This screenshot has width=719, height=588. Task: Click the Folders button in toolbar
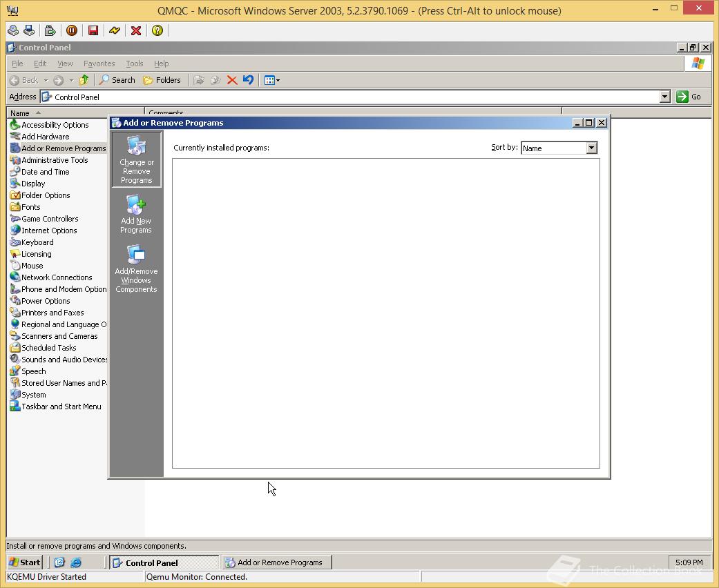(x=162, y=80)
